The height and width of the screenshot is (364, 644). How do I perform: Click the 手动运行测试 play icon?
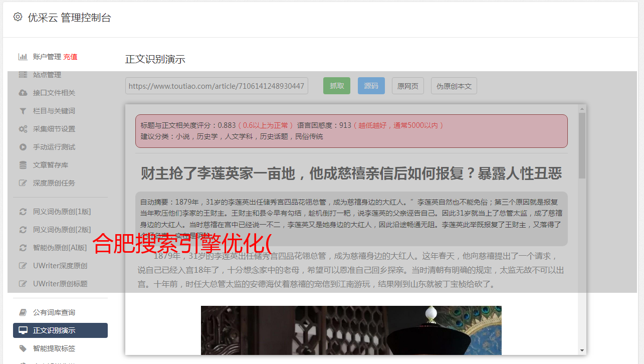[x=23, y=147]
